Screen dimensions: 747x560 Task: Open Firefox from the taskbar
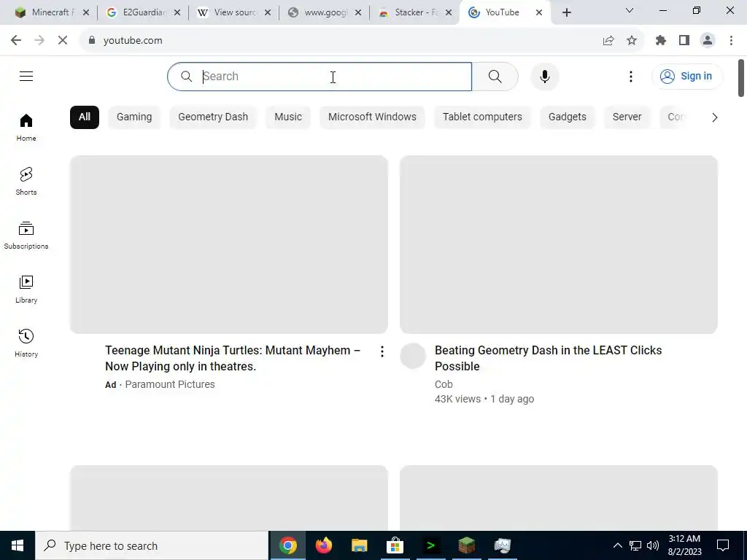323,545
